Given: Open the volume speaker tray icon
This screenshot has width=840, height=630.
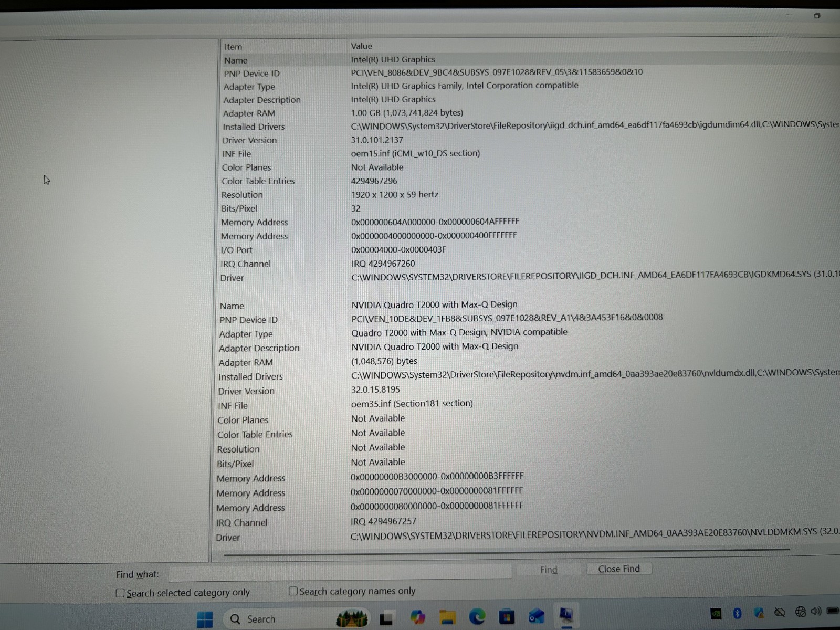Looking at the screenshot, I should pyautogui.click(x=816, y=611).
